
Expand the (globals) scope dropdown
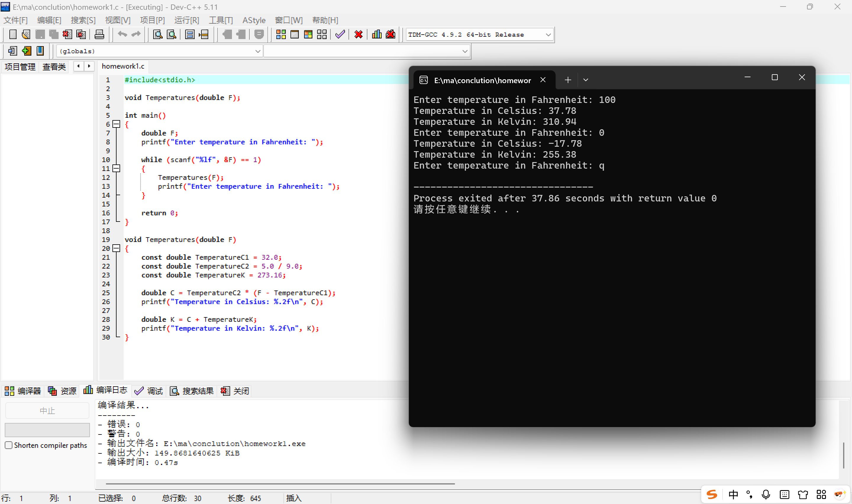pos(258,51)
